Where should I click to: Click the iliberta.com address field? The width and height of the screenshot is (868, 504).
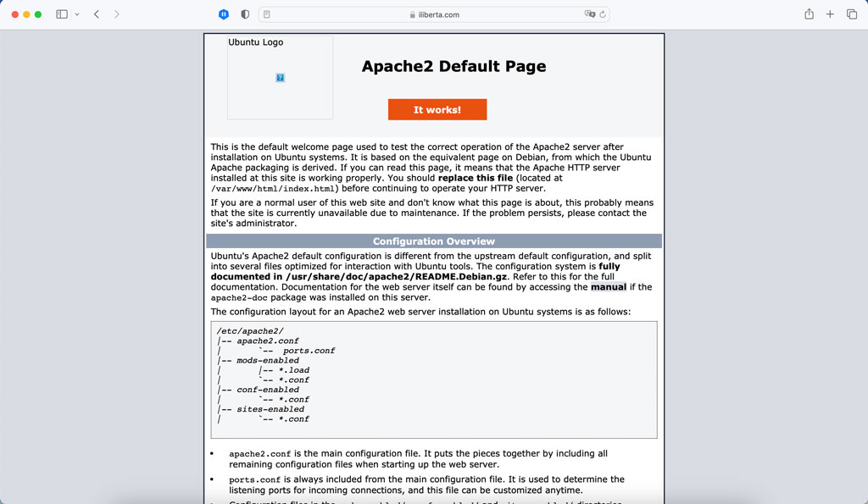click(x=434, y=14)
